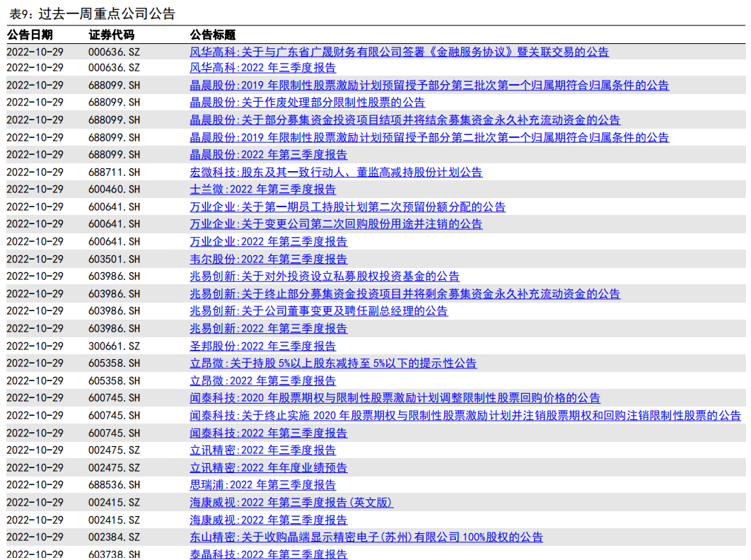Open 闻泰科技 终止实施2020年激励计划 link
Image resolution: width=751 pixels, height=560 pixels.
[465, 415]
